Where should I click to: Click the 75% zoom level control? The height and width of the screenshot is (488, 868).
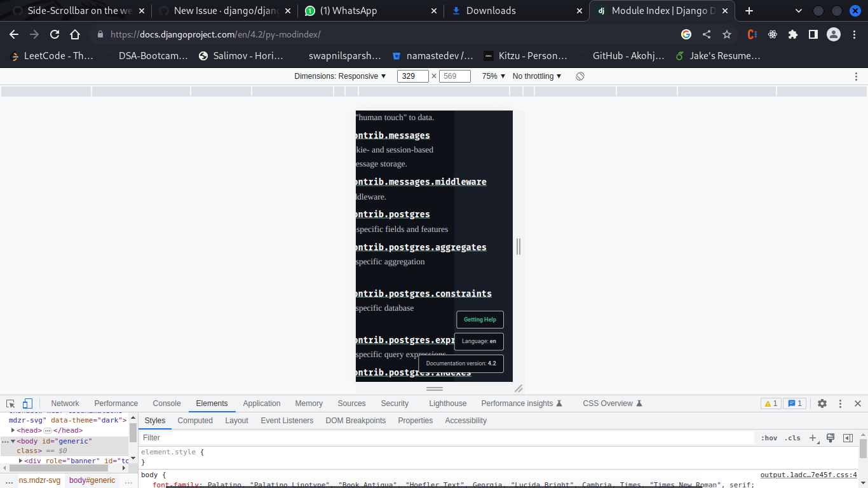[x=492, y=76]
